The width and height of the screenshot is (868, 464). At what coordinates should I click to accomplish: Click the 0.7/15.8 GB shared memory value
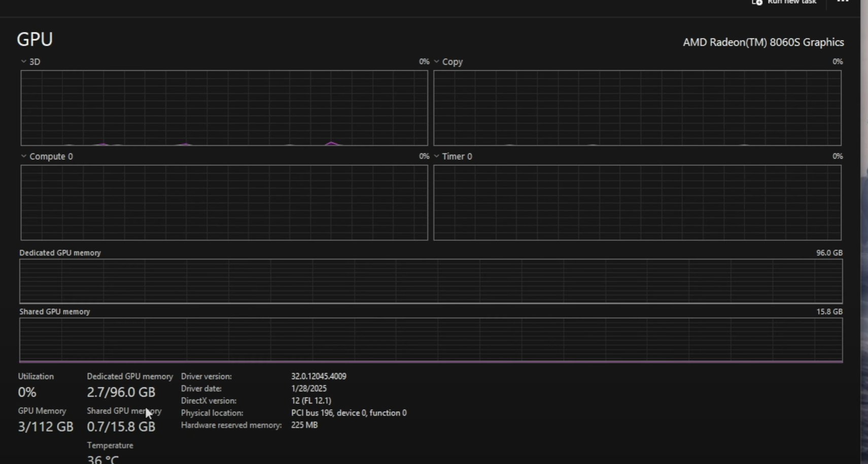(121, 426)
